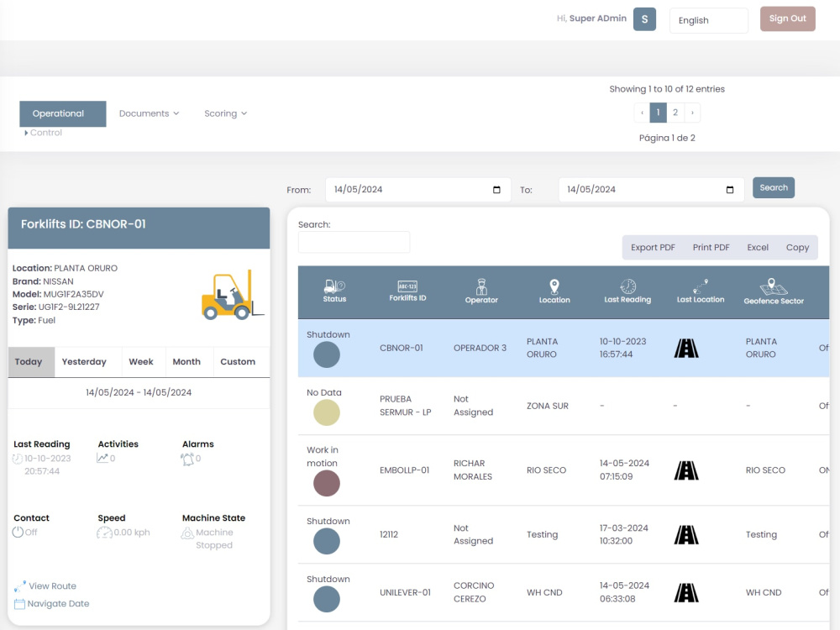Click the Sign Out button

click(788, 18)
